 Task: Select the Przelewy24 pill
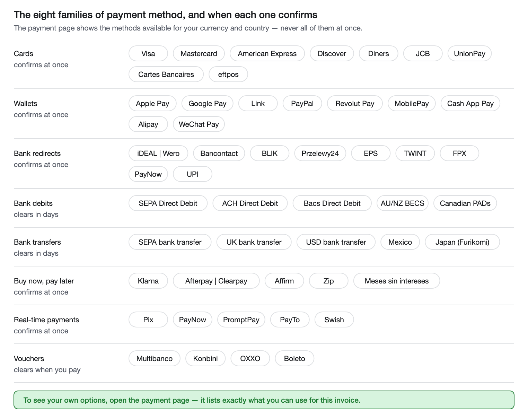pyautogui.click(x=320, y=153)
